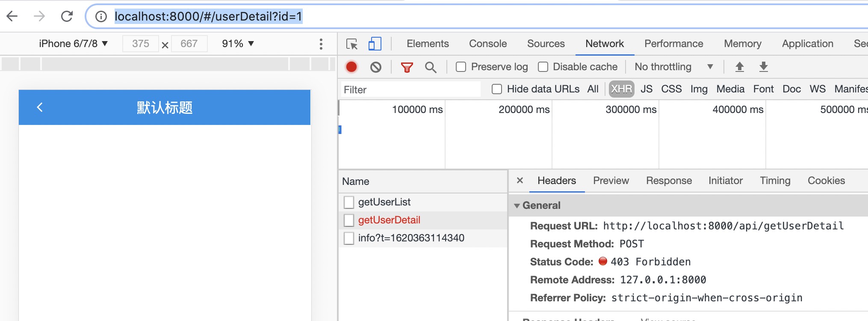Image resolution: width=868 pixels, height=321 pixels.
Task: Clear the network log
Action: pyautogui.click(x=376, y=67)
